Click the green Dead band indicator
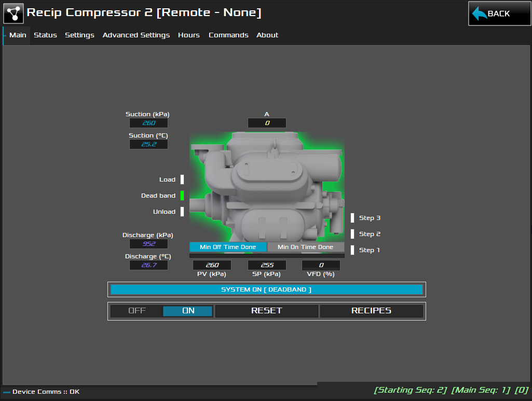532x401 pixels. (x=182, y=196)
